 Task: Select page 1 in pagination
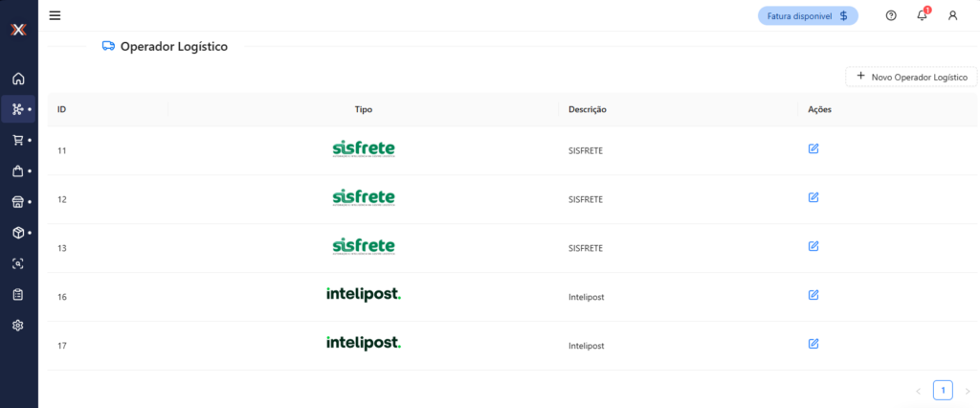[x=943, y=391]
